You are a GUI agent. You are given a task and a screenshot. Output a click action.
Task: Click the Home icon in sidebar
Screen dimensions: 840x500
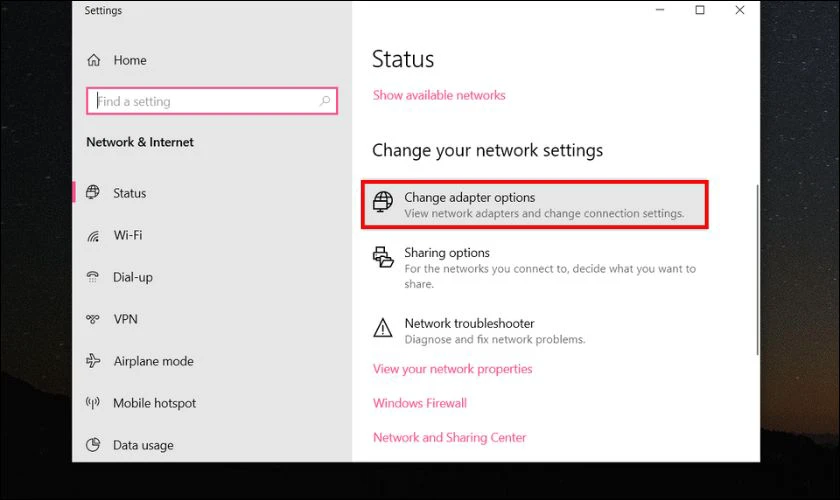tap(94, 60)
